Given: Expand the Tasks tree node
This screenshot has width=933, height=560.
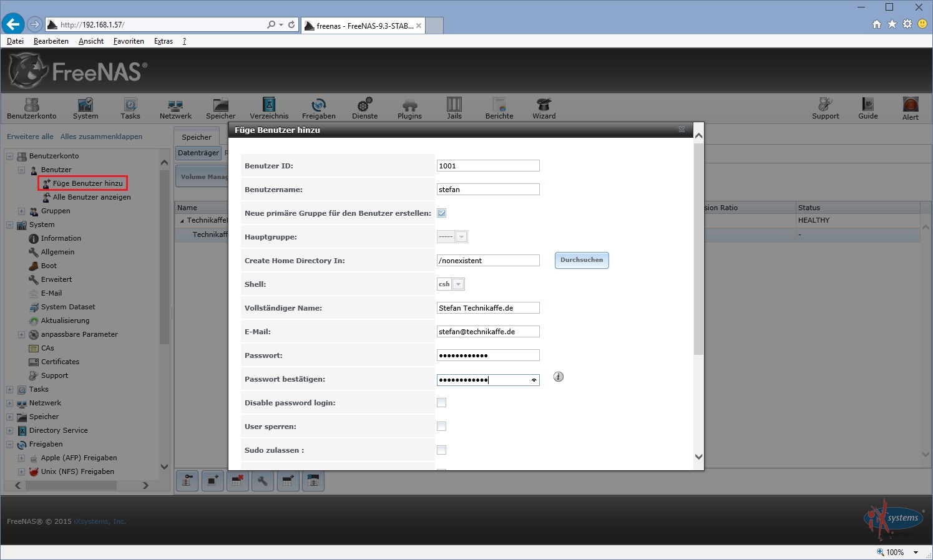Looking at the screenshot, I should (9, 389).
